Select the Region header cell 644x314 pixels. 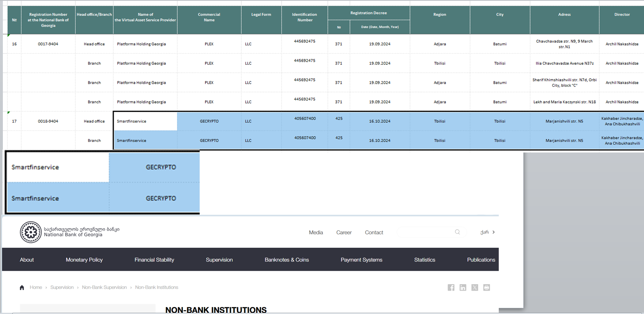click(440, 20)
